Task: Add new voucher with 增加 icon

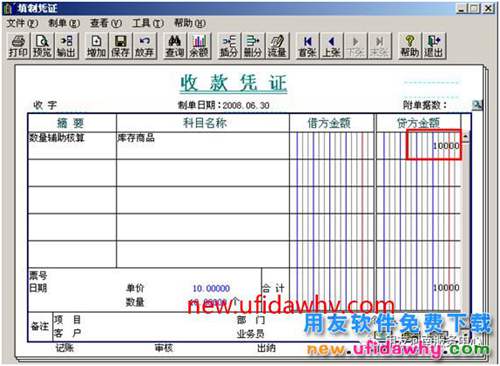Action: pos(96,46)
